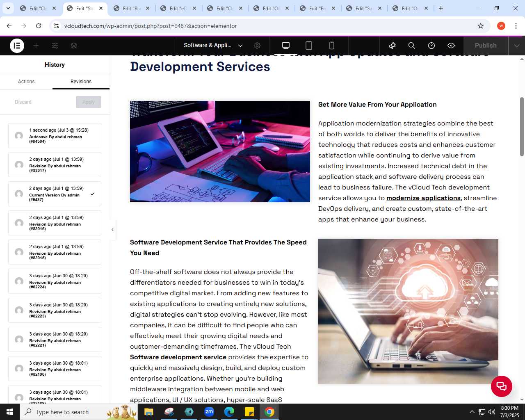The width and height of the screenshot is (525, 420).
Task: Select the coding tablet image
Action: pos(220,151)
